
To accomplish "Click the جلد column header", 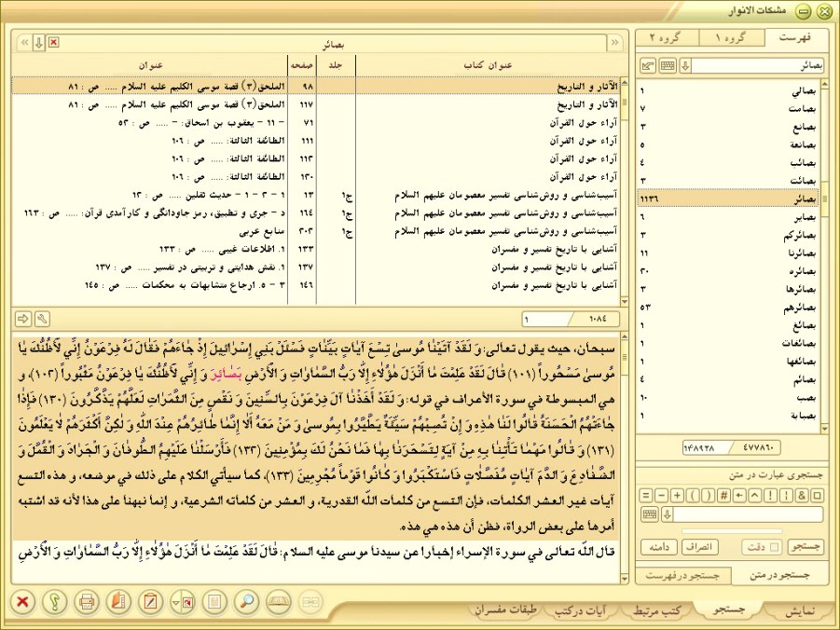I will 336,65.
